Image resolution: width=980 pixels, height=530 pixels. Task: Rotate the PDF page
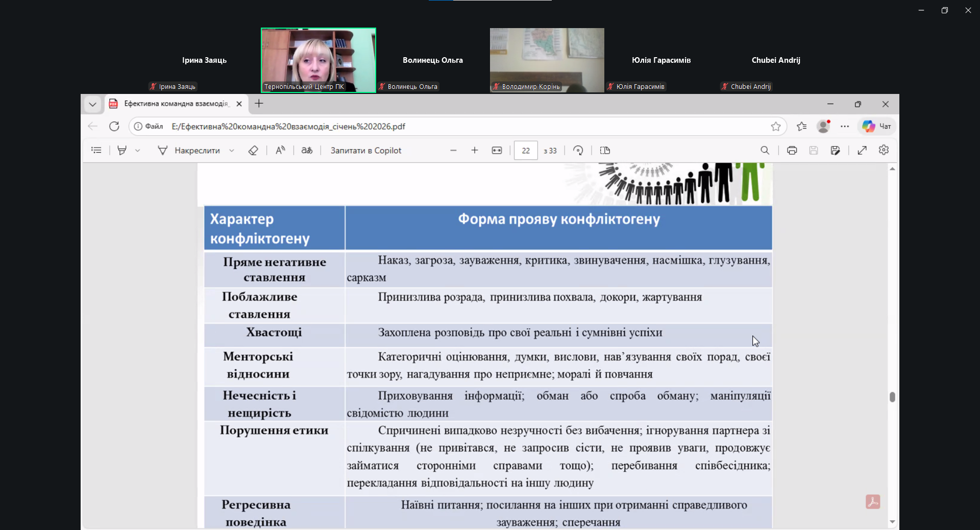(578, 150)
